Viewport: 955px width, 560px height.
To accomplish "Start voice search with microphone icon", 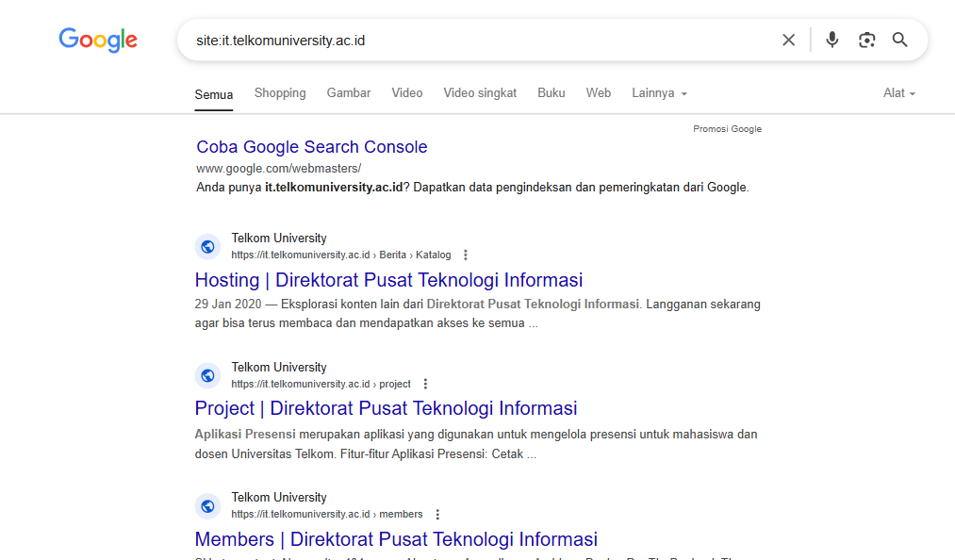I will (x=832, y=41).
